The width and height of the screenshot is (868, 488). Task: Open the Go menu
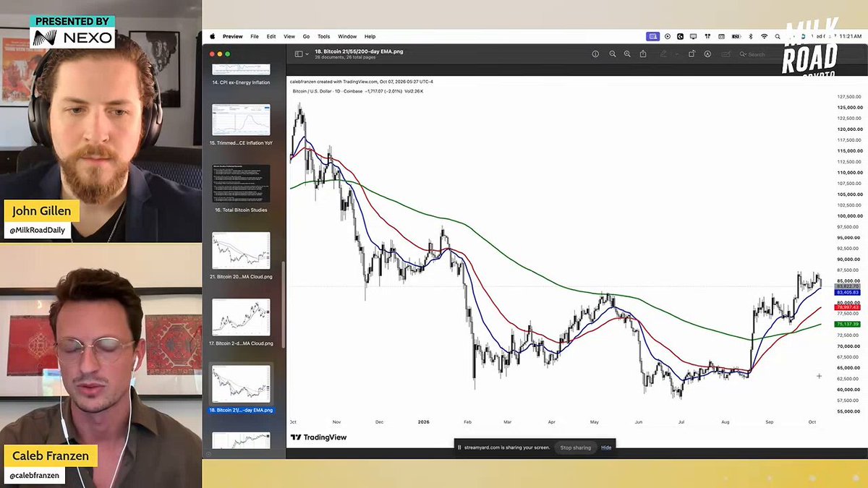[306, 36]
